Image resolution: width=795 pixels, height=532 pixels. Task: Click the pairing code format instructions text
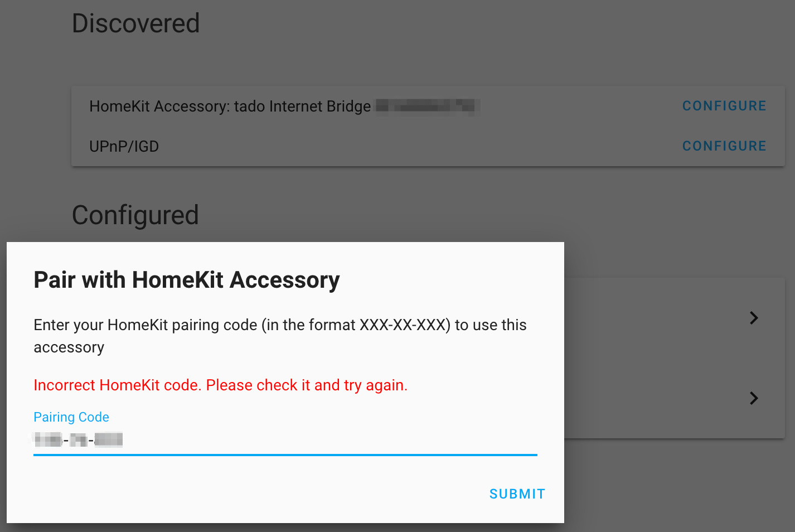[280, 336]
